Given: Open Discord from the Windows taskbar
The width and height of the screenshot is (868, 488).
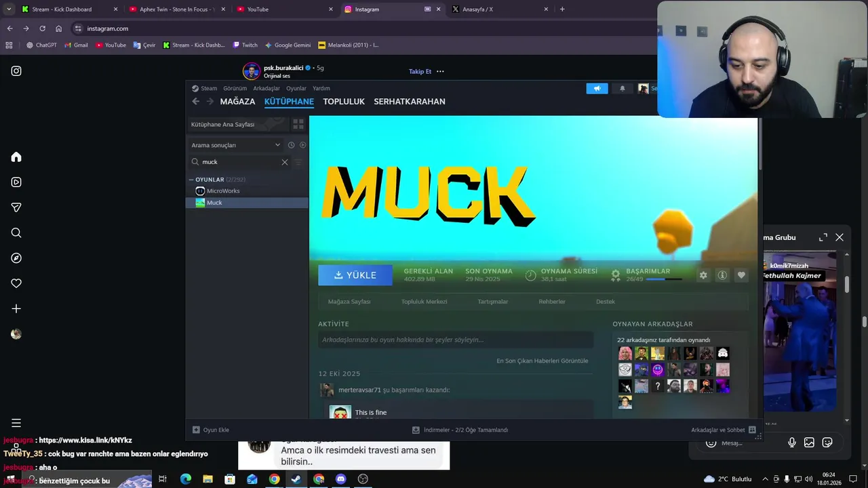Looking at the screenshot, I should pos(341,479).
